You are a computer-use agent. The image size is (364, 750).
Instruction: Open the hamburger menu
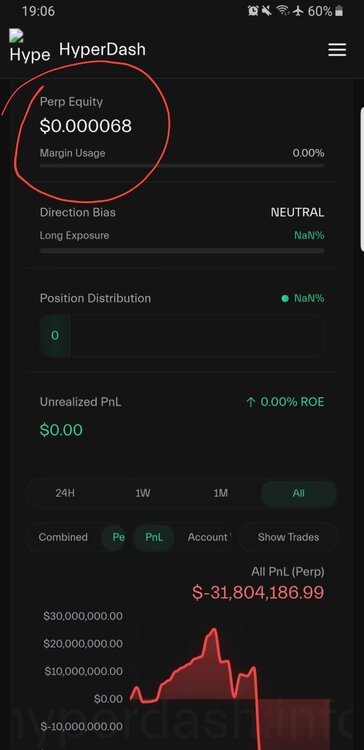click(x=337, y=50)
